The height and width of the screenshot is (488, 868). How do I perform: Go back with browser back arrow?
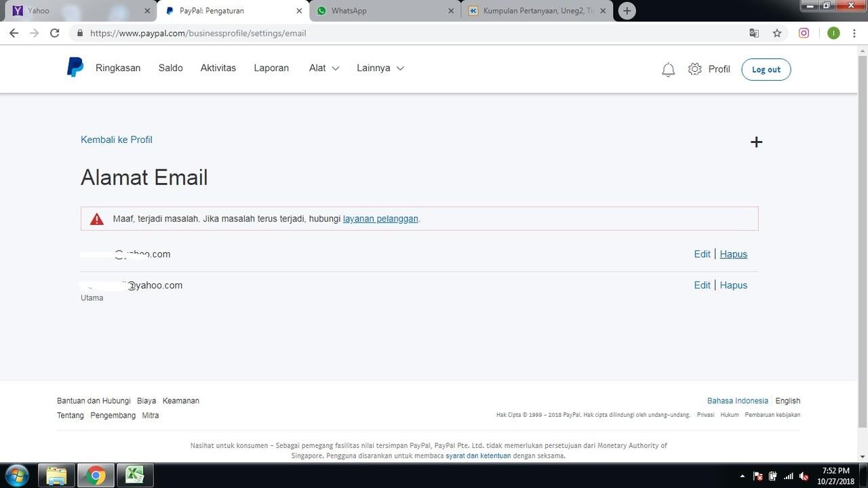(x=14, y=33)
